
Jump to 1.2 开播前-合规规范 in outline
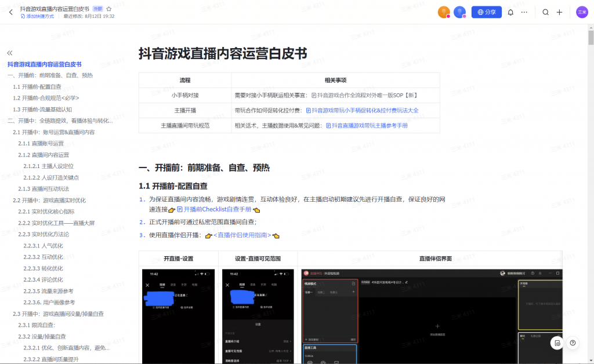pos(46,98)
